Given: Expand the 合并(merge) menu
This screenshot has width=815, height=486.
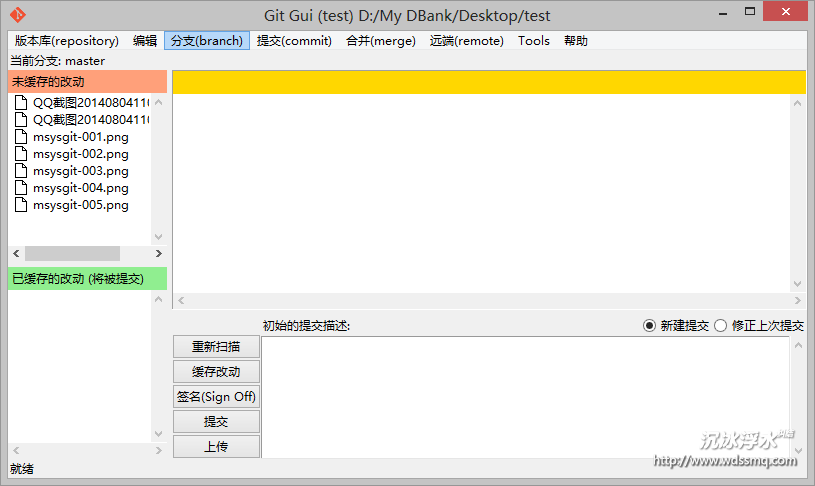Looking at the screenshot, I should pos(380,41).
